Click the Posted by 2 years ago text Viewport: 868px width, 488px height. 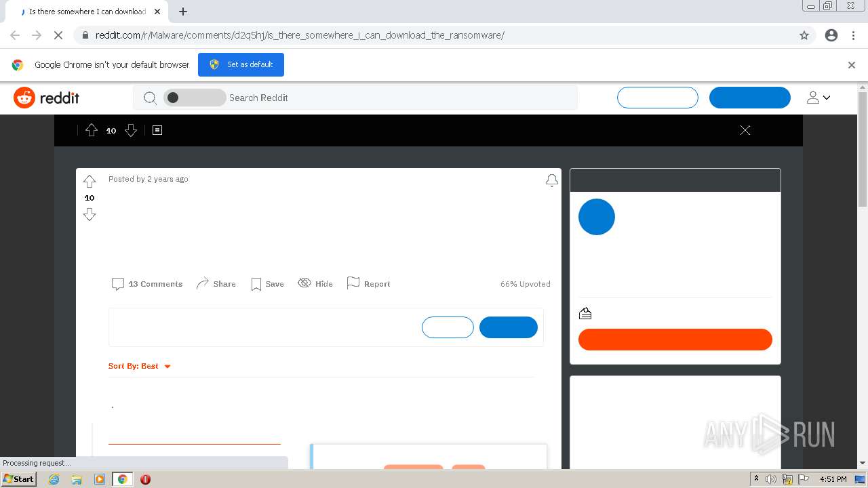(149, 179)
